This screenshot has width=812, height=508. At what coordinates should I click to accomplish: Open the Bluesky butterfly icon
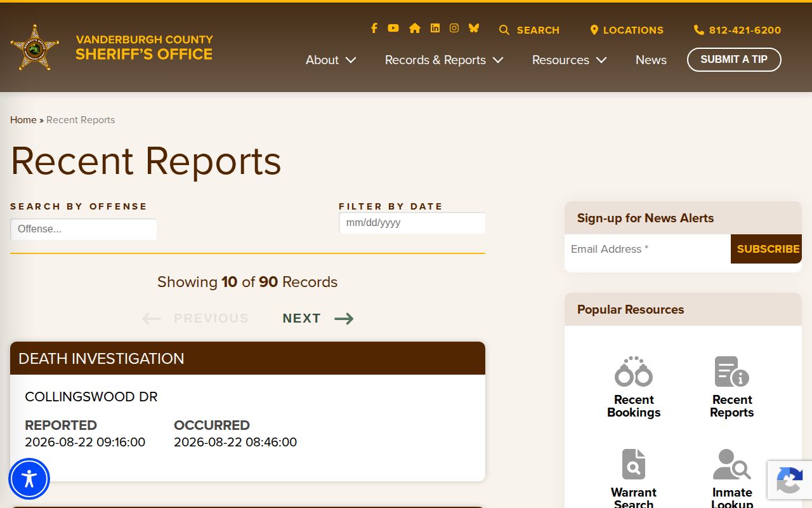click(x=474, y=28)
